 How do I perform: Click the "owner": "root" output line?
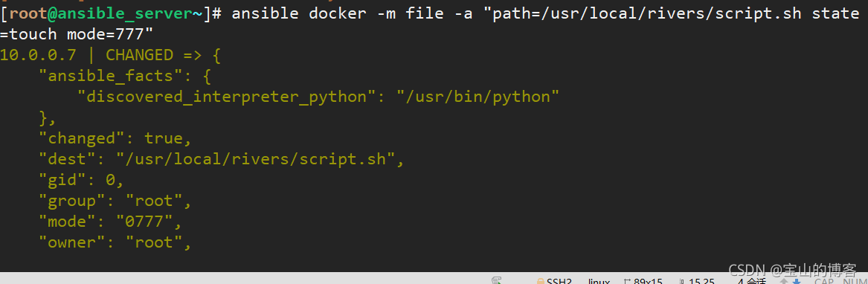(115, 242)
